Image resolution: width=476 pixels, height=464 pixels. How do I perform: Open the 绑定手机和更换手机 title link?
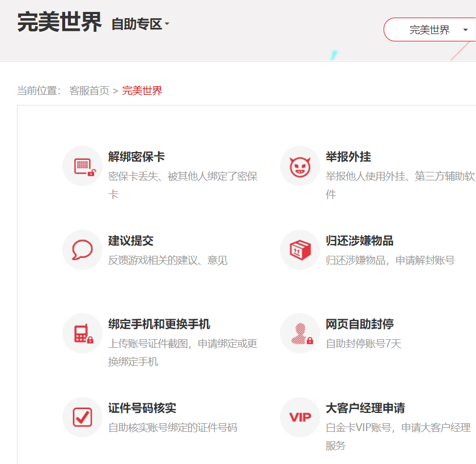click(159, 324)
